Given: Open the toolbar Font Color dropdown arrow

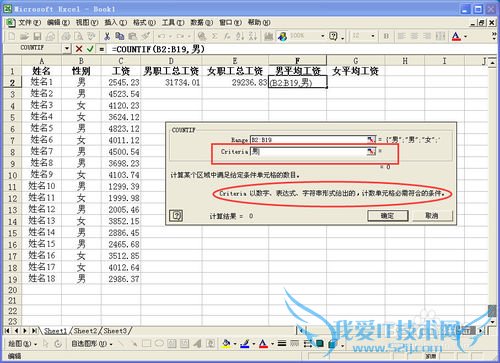Looking at the screenshot, I should pyautogui.click(x=466, y=36).
